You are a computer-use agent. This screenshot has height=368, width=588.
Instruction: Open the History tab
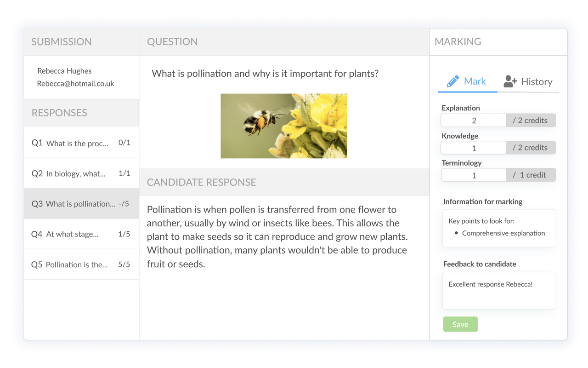528,82
